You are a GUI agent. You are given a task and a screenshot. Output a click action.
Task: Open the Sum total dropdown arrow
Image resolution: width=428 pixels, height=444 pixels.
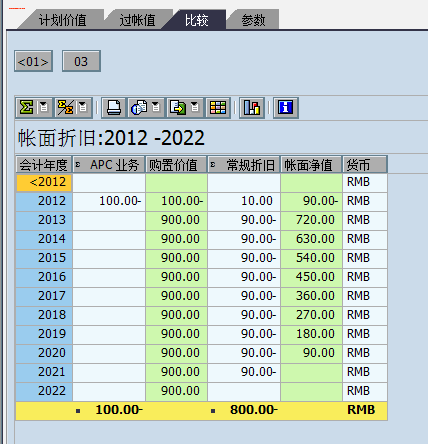44,108
